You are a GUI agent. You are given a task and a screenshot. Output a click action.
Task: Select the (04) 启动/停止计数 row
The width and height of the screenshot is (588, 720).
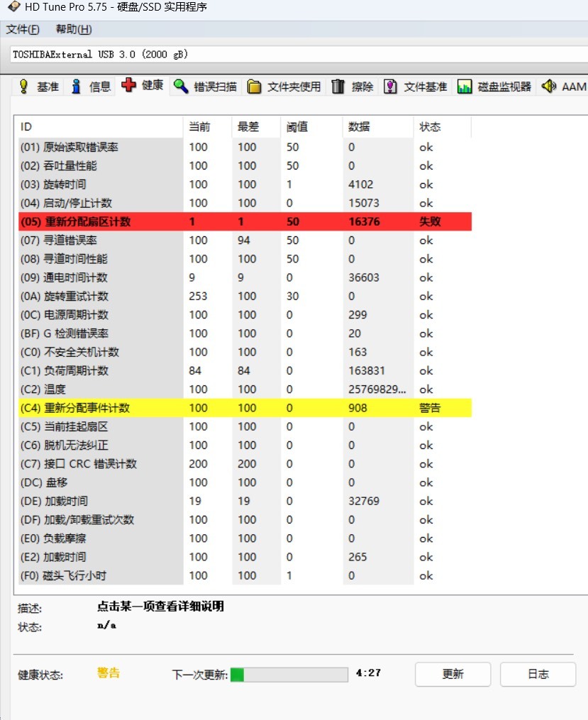pos(245,203)
